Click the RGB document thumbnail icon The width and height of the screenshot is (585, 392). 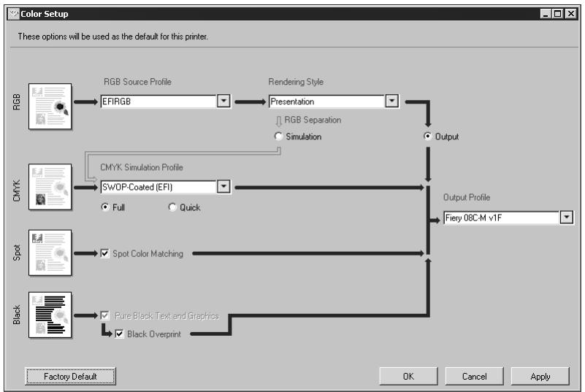50,107
